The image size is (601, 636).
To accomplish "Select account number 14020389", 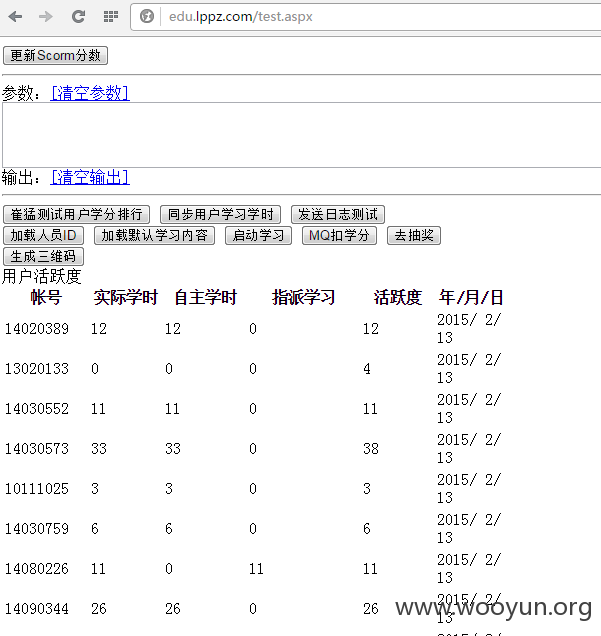I will [37, 329].
